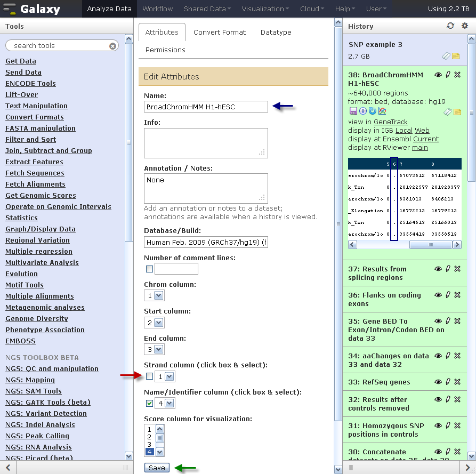Switch to Datatype tab
476x474 pixels.
276,32
